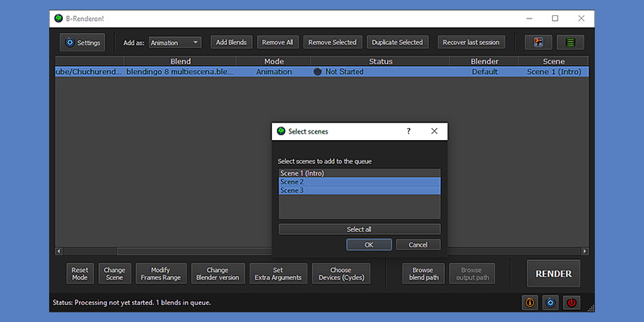Click the orange-blue task list icon button
This screenshot has height=322, width=644.
tap(538, 42)
